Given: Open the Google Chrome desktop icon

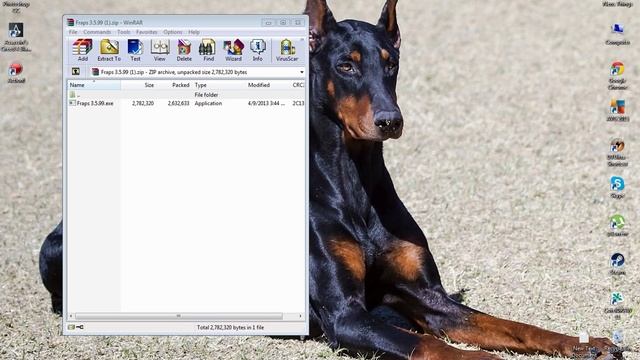Looking at the screenshot, I should coord(617,76).
